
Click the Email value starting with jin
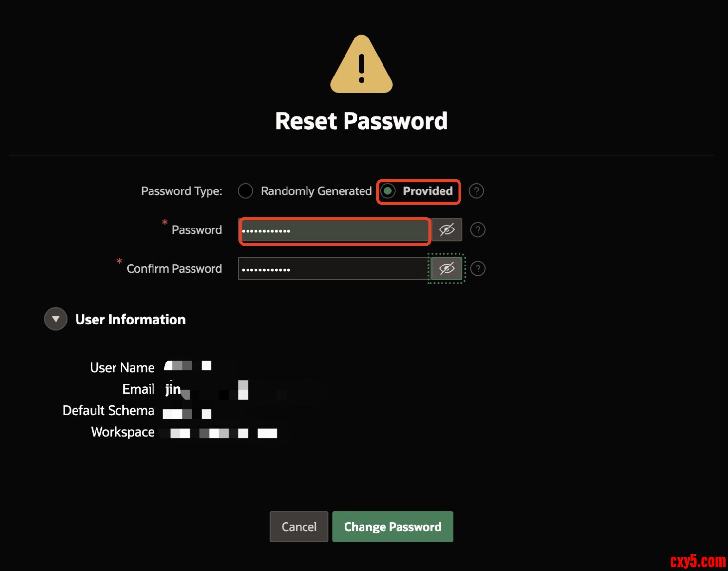(x=173, y=389)
